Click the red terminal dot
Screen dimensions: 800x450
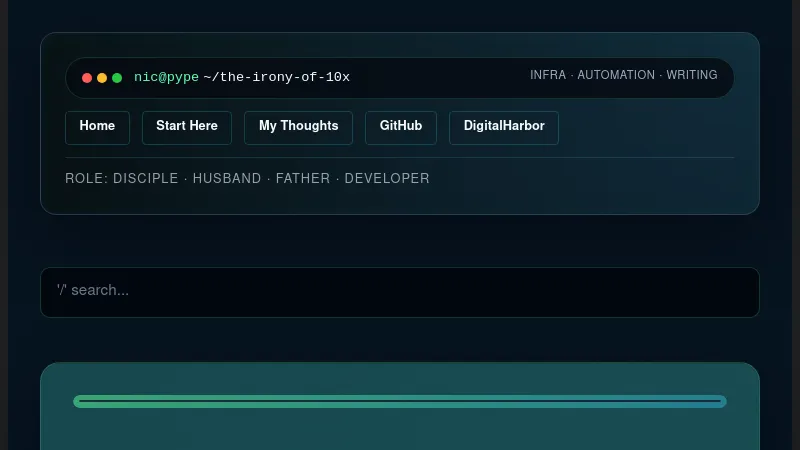coord(87,78)
